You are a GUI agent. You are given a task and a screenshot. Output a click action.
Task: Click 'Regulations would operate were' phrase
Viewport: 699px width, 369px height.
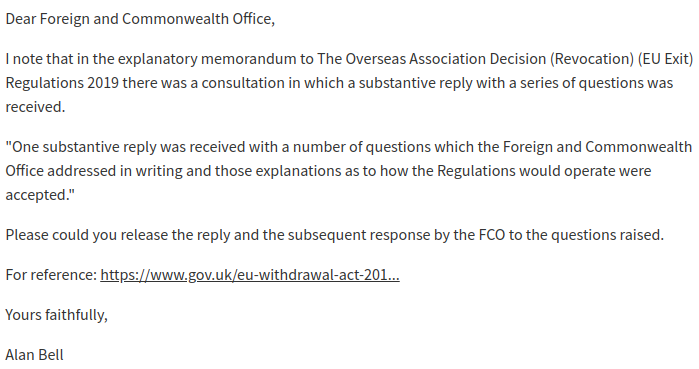click(544, 171)
